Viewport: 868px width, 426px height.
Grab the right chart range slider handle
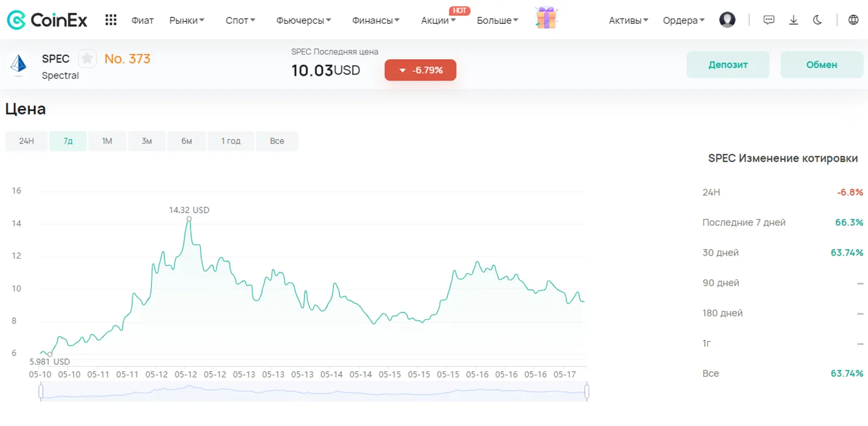pos(586,391)
